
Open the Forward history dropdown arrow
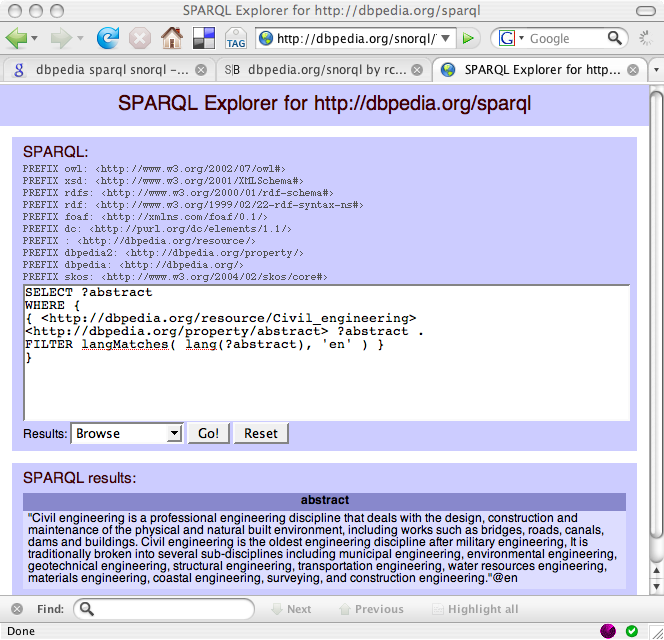(x=80, y=39)
